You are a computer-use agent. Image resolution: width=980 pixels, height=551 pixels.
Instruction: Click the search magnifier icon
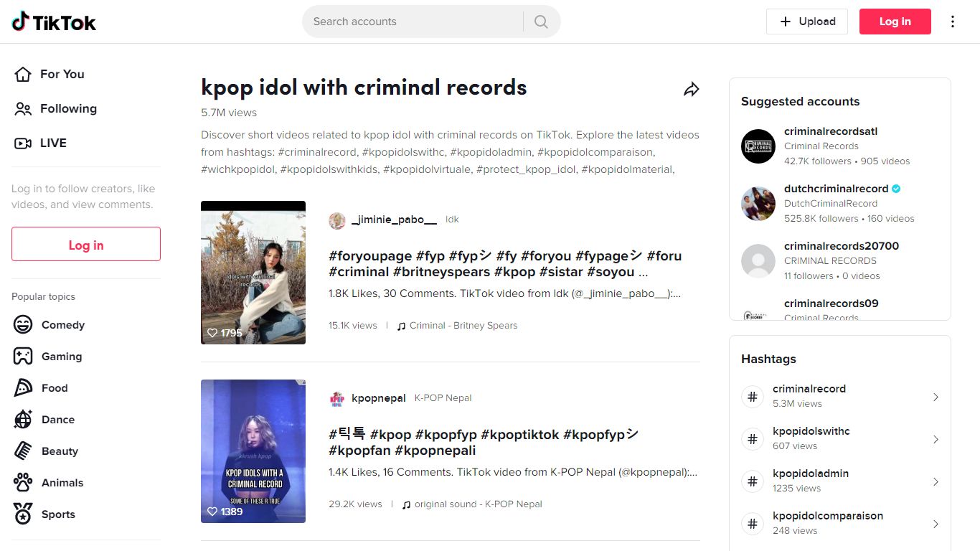pyautogui.click(x=541, y=22)
